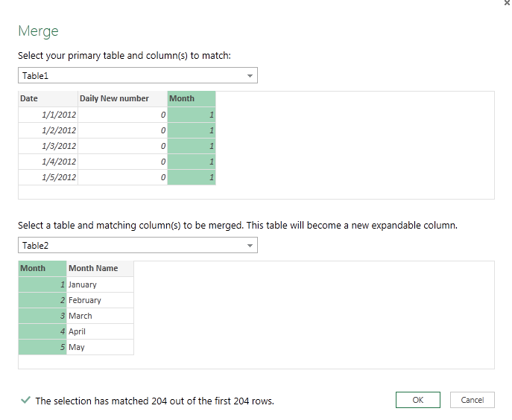Select the Daily New number column header
The width and height of the screenshot is (512, 420).
coord(122,99)
